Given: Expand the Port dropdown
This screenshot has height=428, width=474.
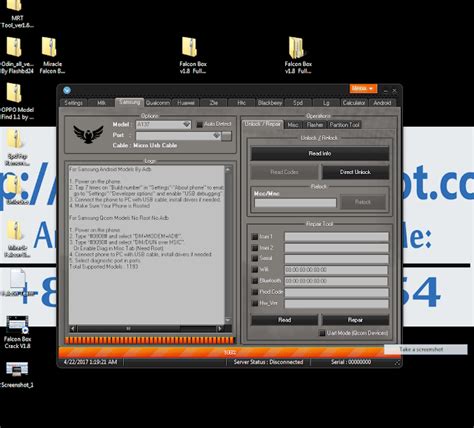Looking at the screenshot, I should 217,136.
